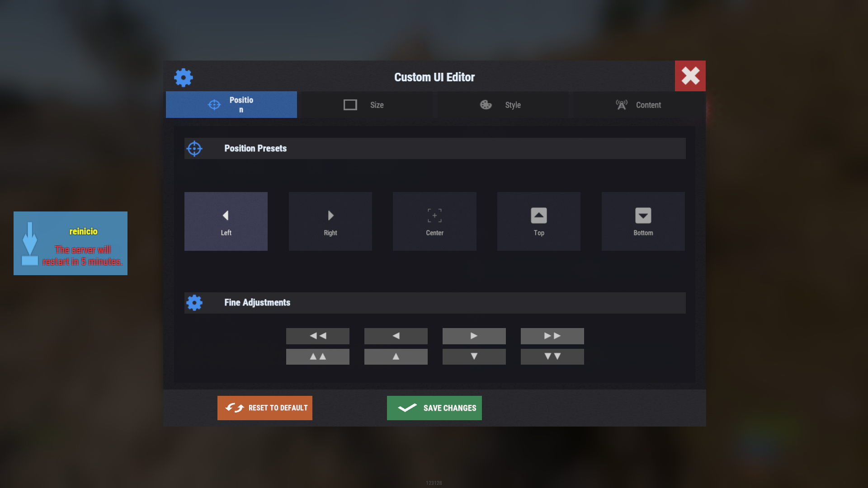The width and height of the screenshot is (868, 488).
Task: Nudge left with single left arrow
Action: (396, 336)
